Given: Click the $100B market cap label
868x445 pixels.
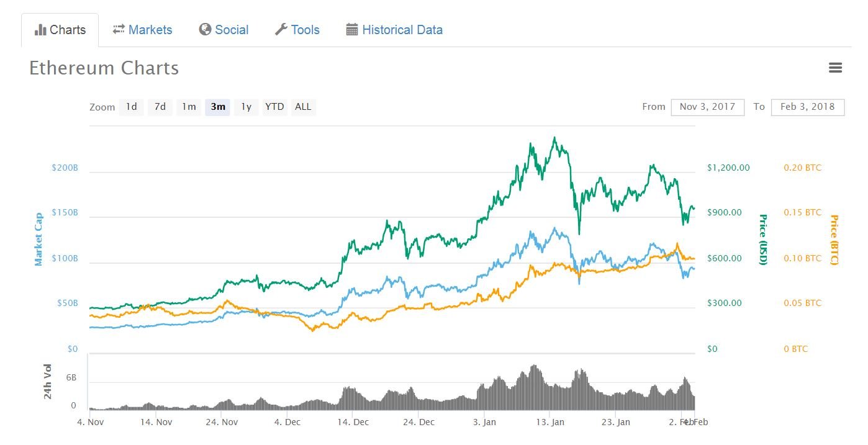Looking at the screenshot, I should click(x=65, y=258).
